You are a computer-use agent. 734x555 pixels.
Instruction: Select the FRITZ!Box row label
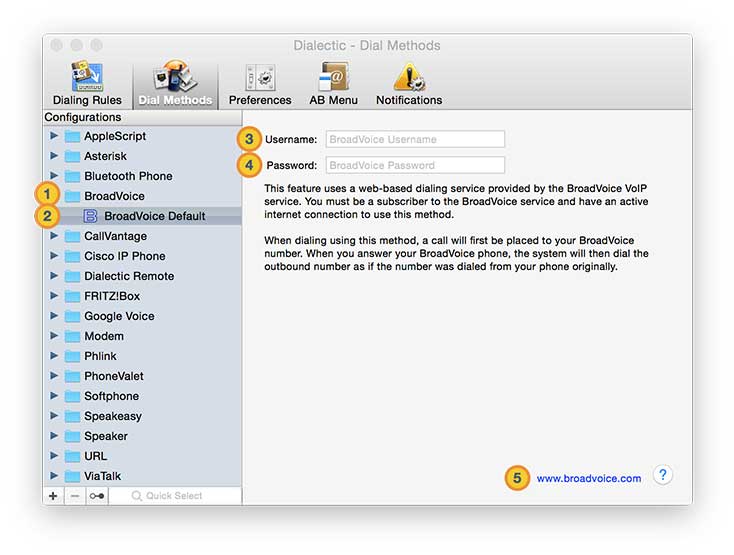(x=112, y=297)
